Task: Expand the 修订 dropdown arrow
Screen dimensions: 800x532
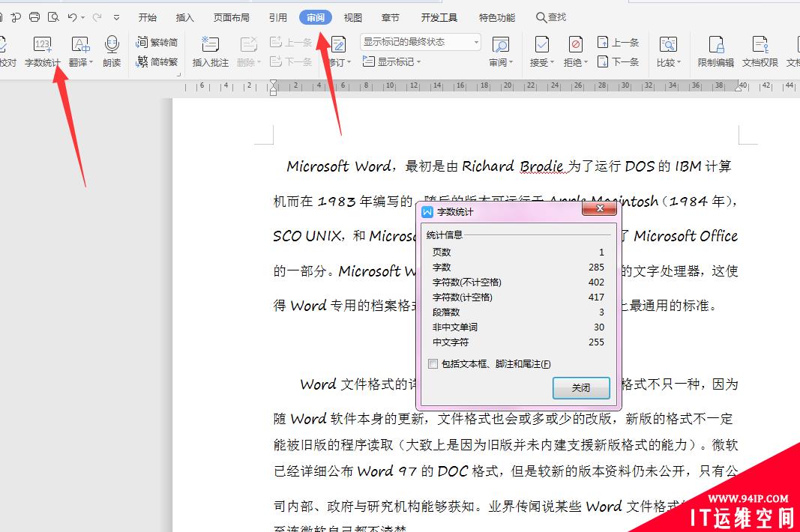Action: 349,62
